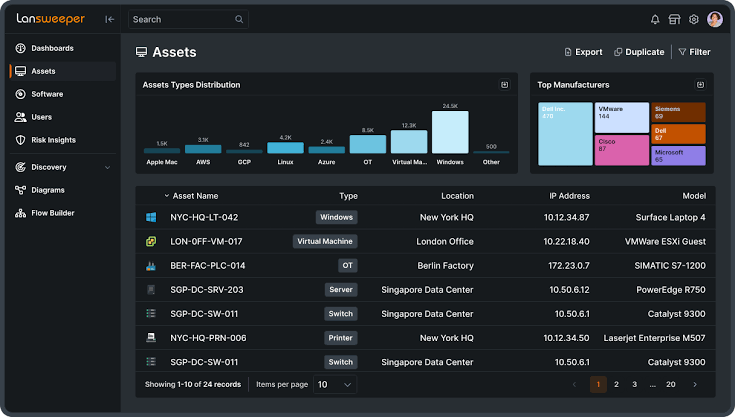735x417 pixels.
Task: Go to page 2
Action: [x=616, y=385]
